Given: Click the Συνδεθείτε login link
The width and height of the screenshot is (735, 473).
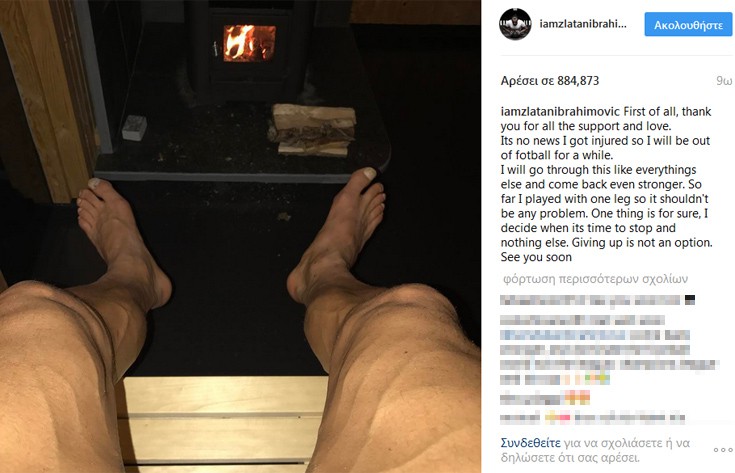Looking at the screenshot, I should point(530,443).
